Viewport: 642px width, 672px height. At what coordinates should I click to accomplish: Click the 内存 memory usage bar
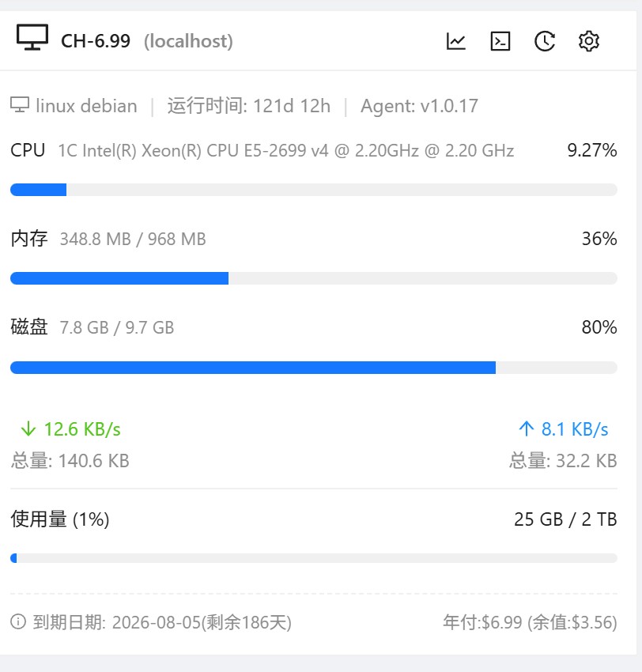click(x=313, y=278)
